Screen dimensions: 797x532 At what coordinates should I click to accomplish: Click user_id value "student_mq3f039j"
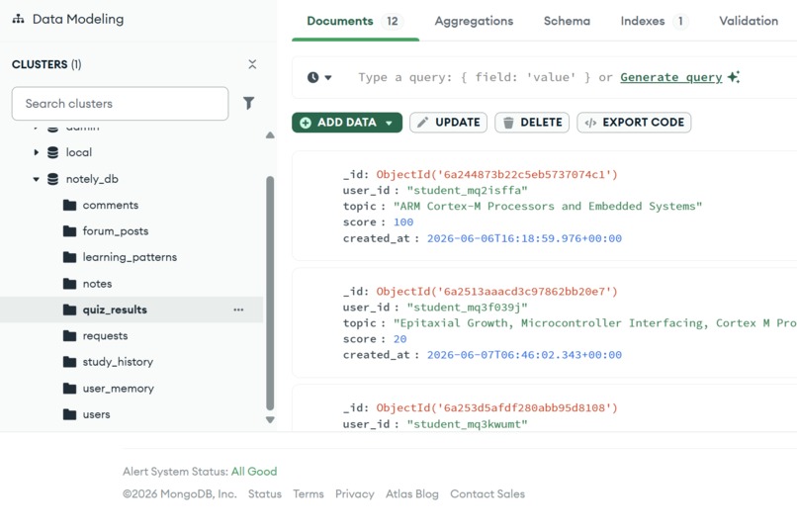(467, 308)
